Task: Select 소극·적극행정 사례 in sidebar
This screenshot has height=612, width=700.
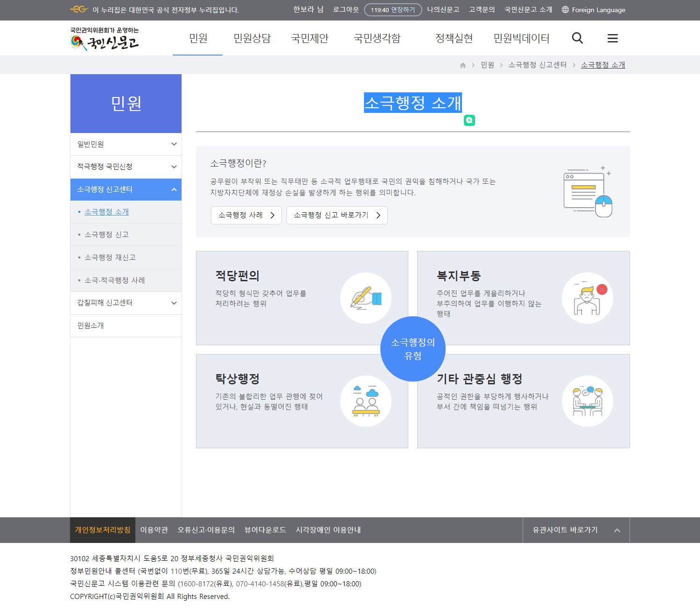Action: [115, 280]
